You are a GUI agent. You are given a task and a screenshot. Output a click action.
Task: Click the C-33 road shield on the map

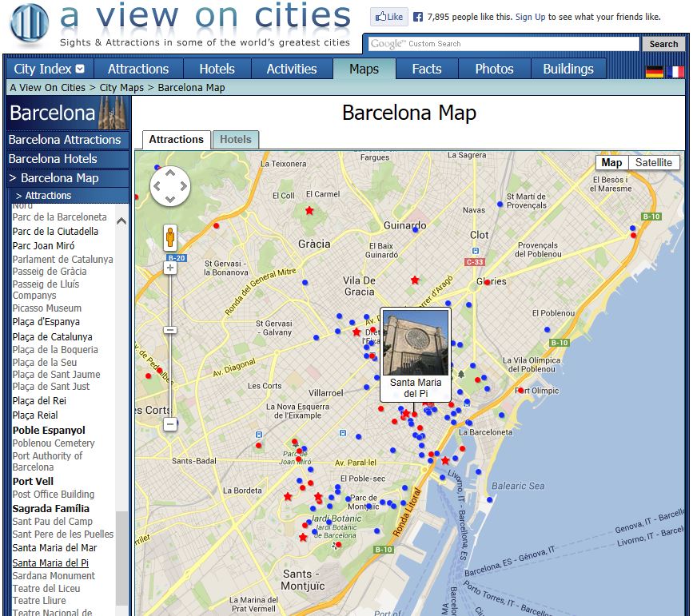pyautogui.click(x=475, y=262)
